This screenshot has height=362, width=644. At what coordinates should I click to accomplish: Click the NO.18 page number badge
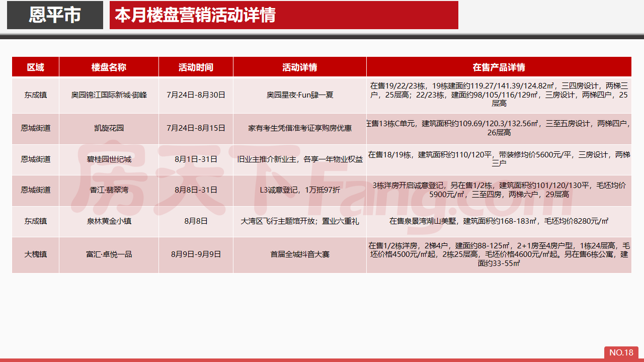point(621,352)
